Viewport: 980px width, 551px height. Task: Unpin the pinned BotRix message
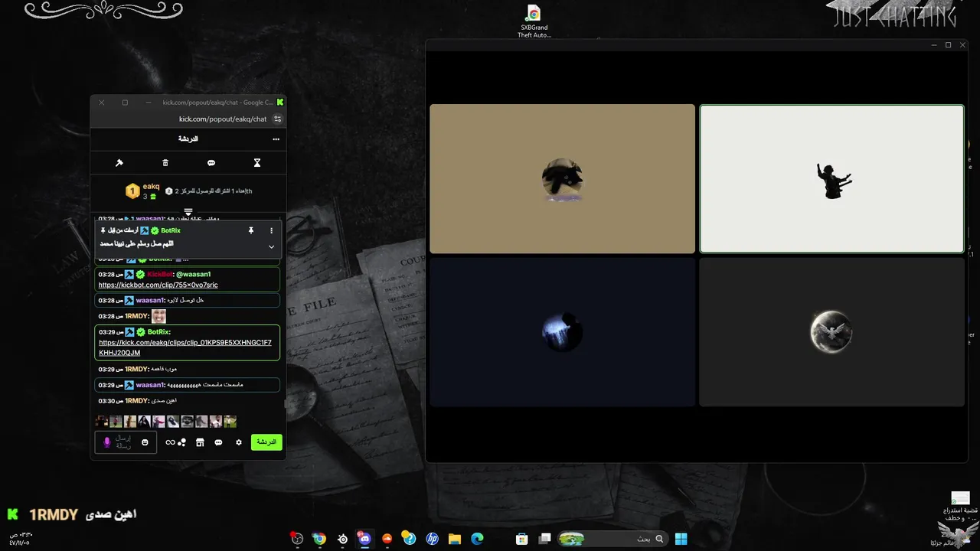pyautogui.click(x=250, y=230)
